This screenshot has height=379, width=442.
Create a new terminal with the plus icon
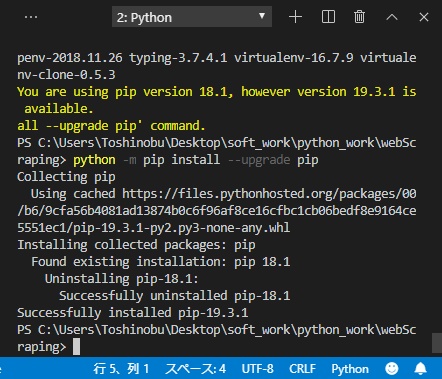pyautogui.click(x=295, y=17)
